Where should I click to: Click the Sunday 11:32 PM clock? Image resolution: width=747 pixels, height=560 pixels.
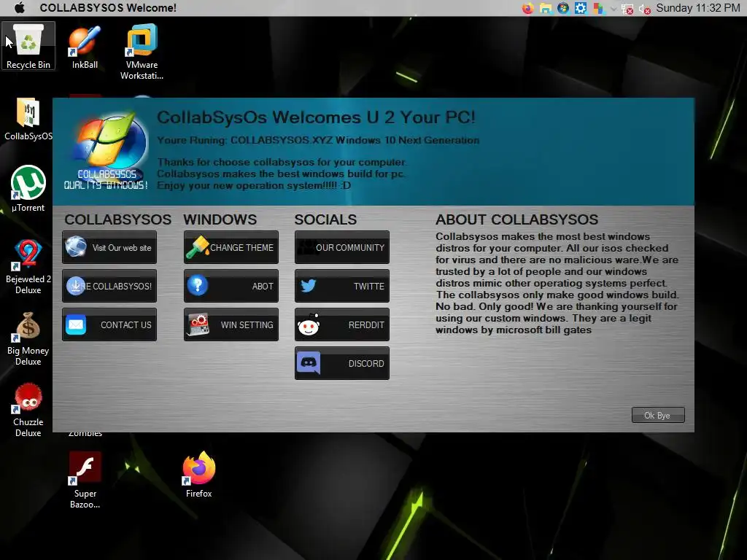point(698,8)
